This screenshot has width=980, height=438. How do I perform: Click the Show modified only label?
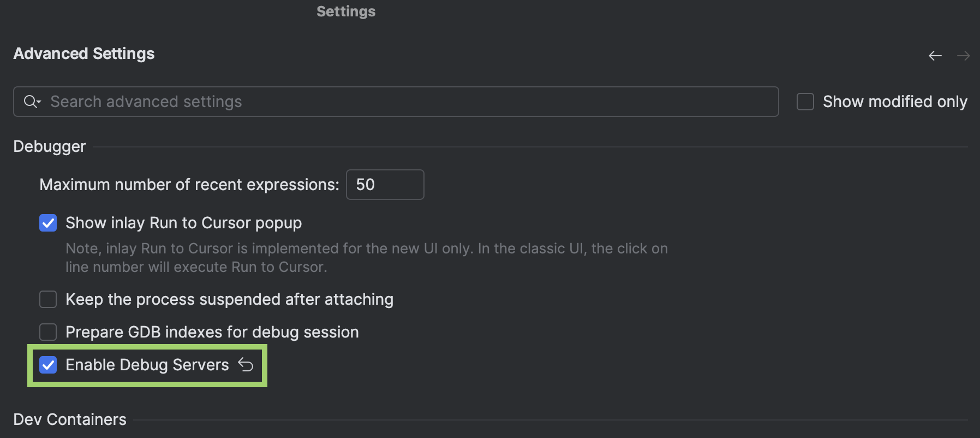tap(895, 101)
